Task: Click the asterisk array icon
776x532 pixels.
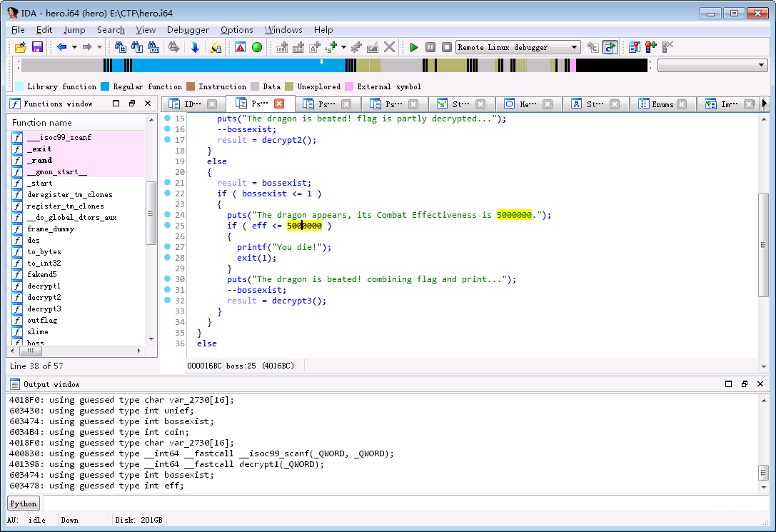Action: coord(356,47)
